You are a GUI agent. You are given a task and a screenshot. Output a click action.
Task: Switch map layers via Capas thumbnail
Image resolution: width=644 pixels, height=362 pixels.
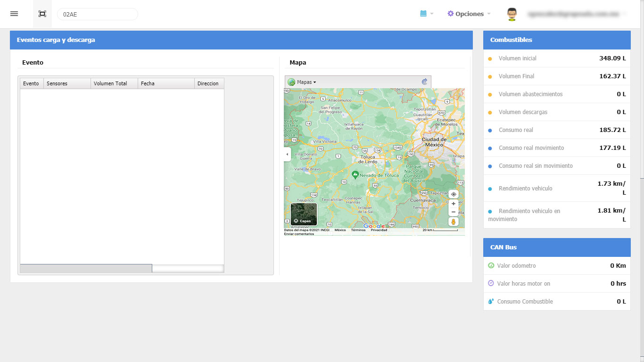coord(304,214)
